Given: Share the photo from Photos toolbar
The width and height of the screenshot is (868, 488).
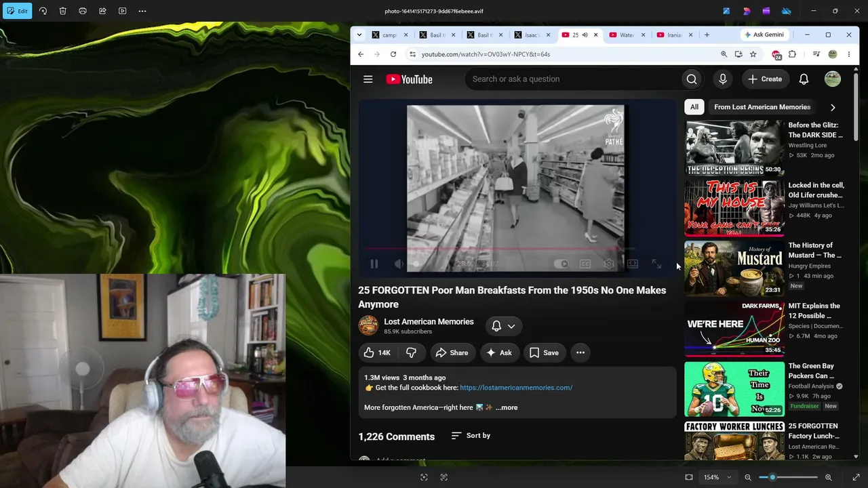Looking at the screenshot, I should [102, 11].
